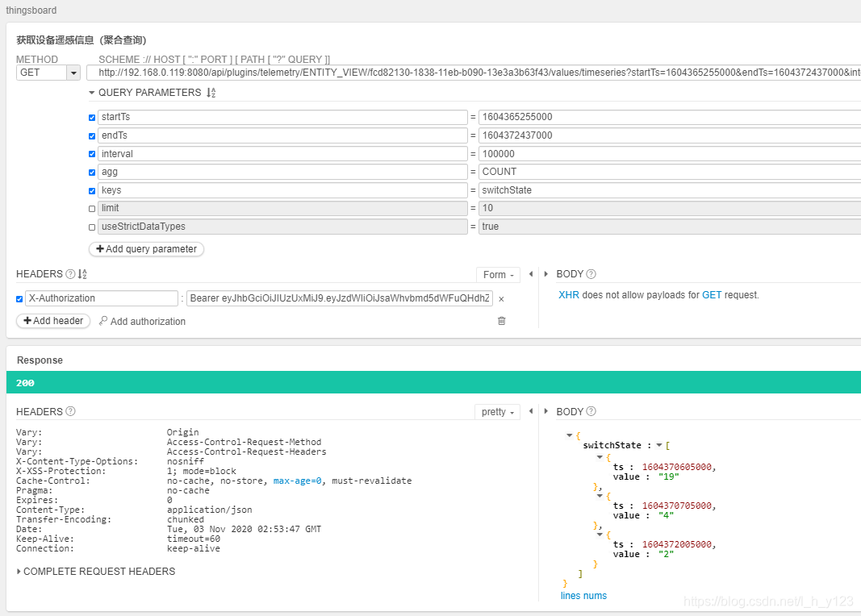
Task: Uncheck the endTs parameter checkbox
Action: coord(92,136)
